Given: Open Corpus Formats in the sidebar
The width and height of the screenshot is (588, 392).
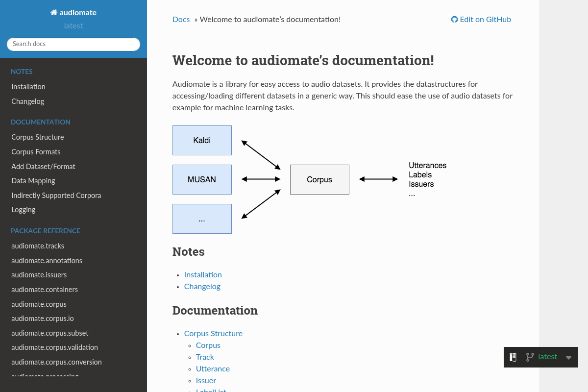Looking at the screenshot, I should 36,152.
